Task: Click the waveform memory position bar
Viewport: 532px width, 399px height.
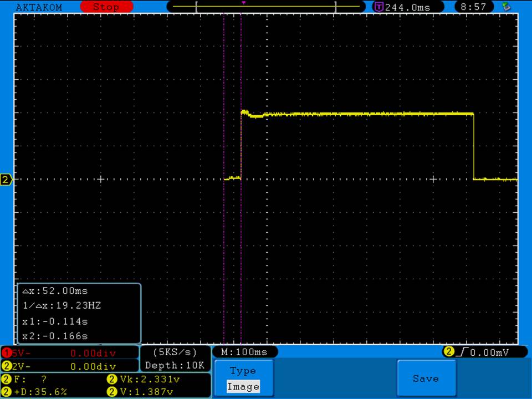Action: 266,7
